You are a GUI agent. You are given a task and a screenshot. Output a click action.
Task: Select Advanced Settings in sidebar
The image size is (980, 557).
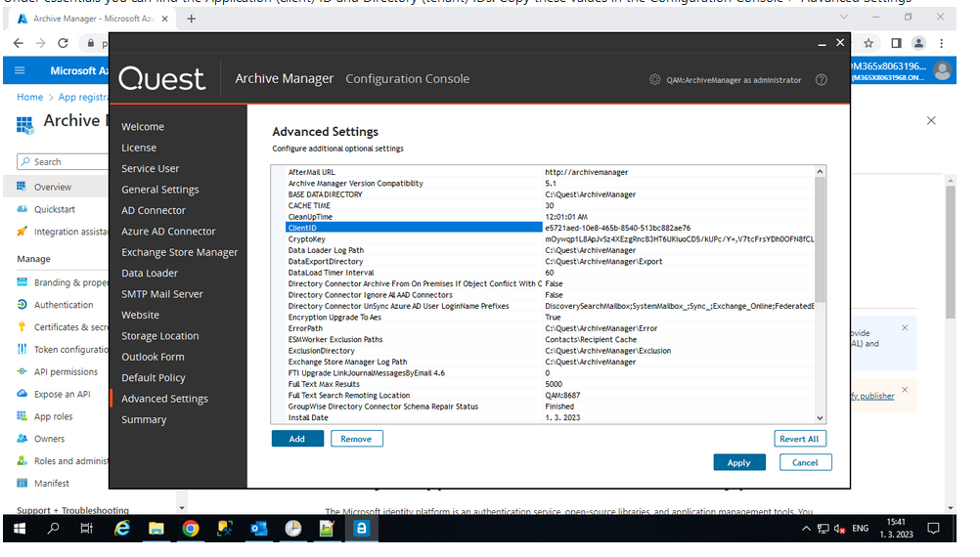[164, 399]
